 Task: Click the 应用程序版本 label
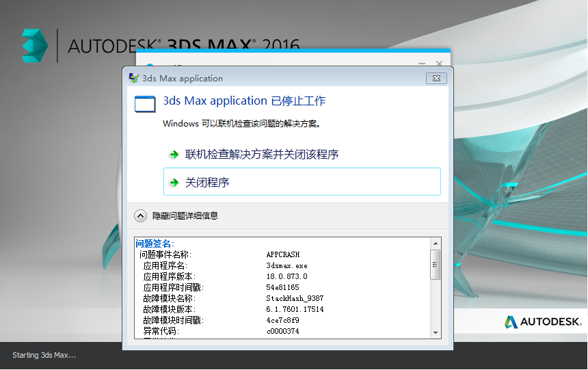[170, 276]
